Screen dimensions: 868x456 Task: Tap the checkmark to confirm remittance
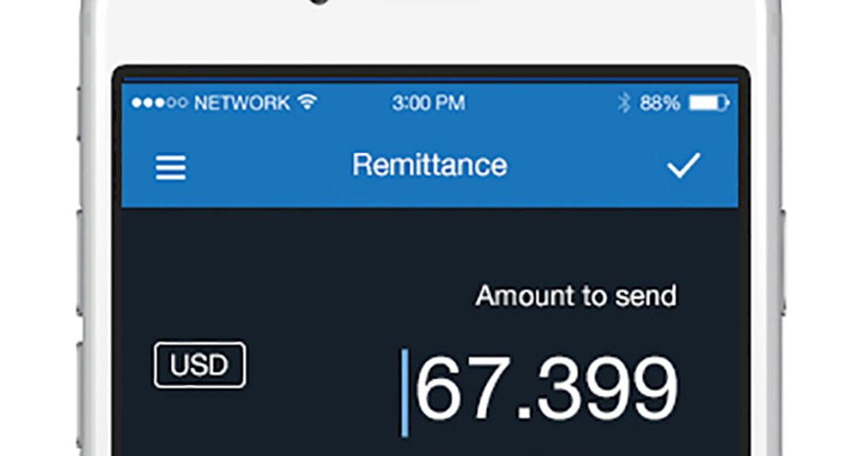683,166
